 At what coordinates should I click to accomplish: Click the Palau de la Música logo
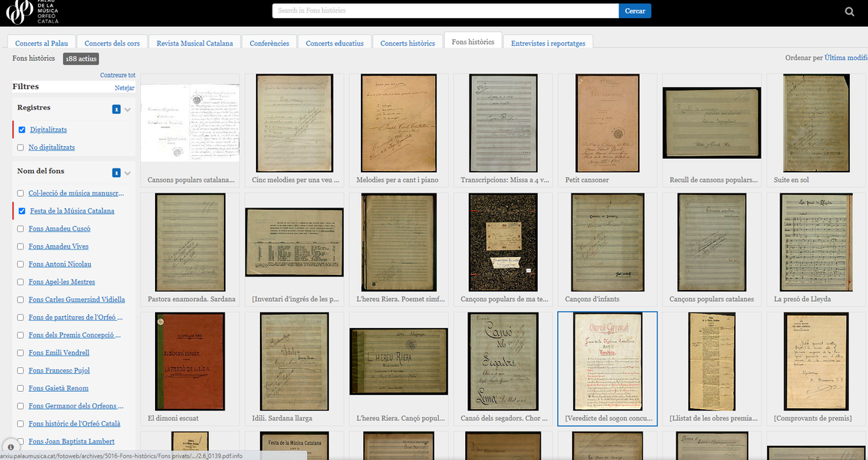coord(32,12)
